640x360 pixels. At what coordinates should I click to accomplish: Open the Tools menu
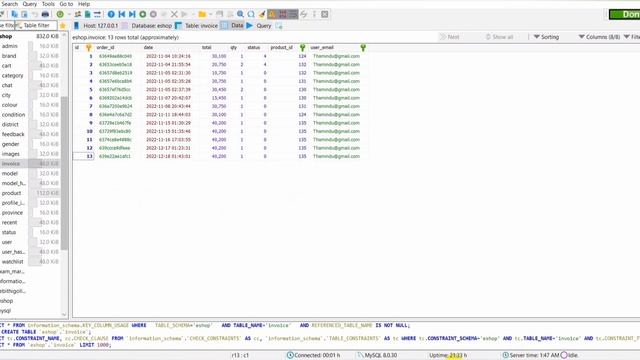point(48,4)
